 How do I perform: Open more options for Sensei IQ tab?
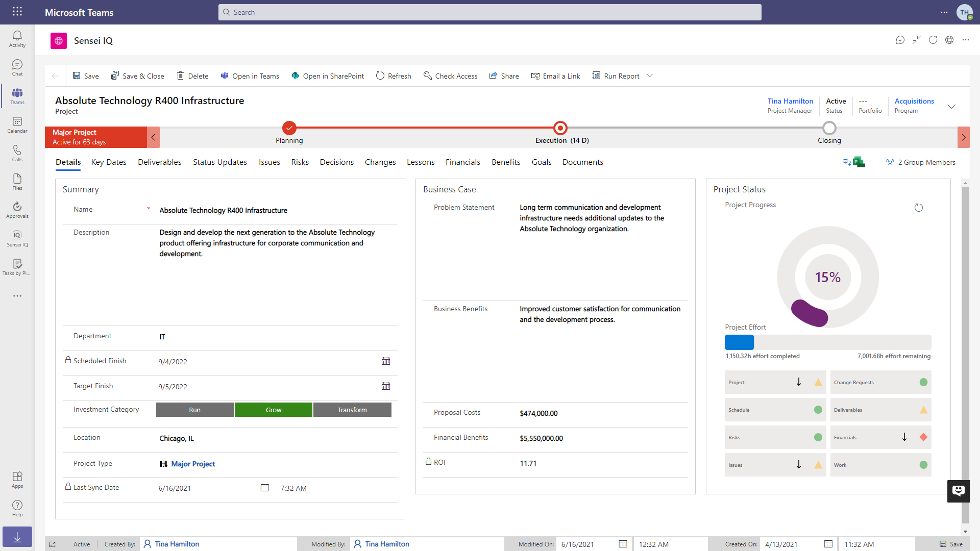pyautogui.click(x=966, y=40)
